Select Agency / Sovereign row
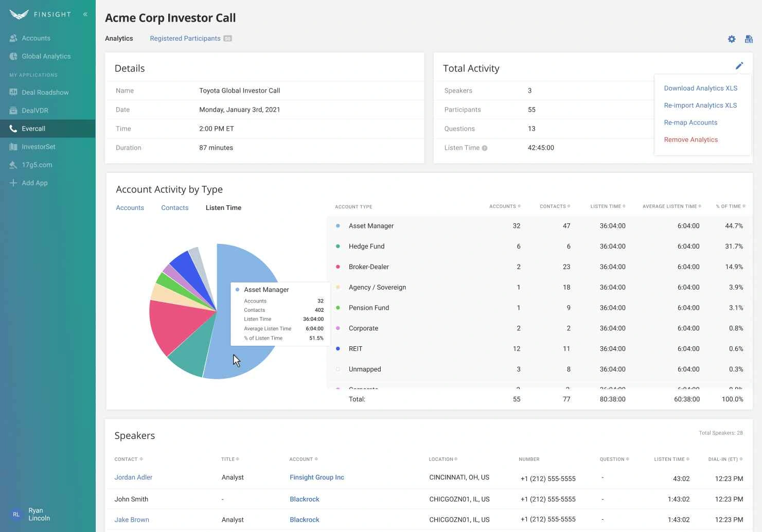The height and width of the screenshot is (532, 762). point(539,287)
